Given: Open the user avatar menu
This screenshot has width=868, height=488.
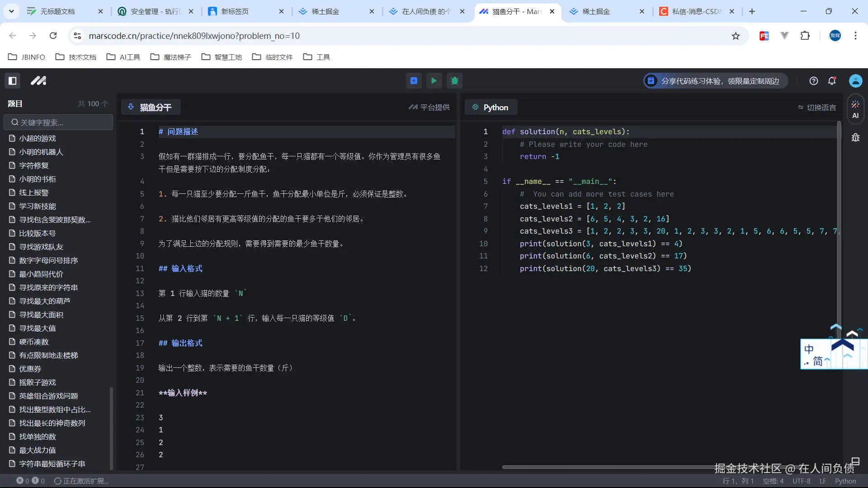Looking at the screenshot, I should pyautogui.click(x=855, y=80).
